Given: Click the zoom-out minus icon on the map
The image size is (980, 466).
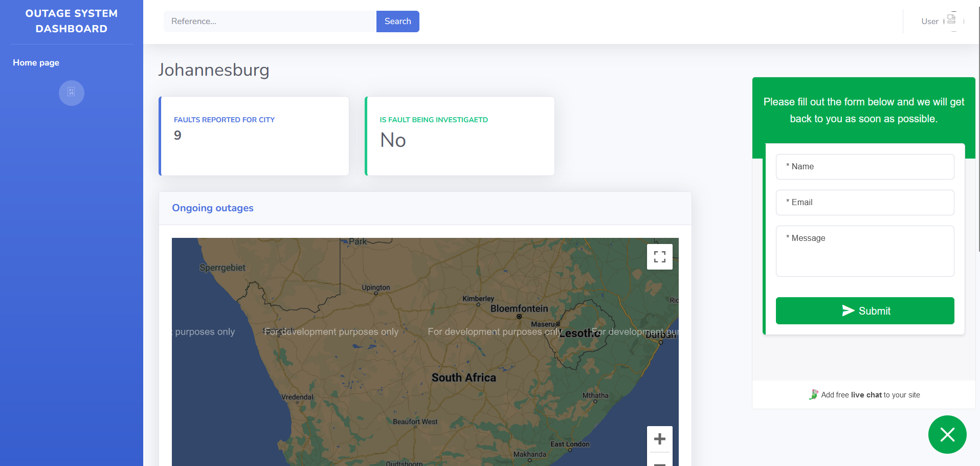Looking at the screenshot, I should pyautogui.click(x=659, y=463).
